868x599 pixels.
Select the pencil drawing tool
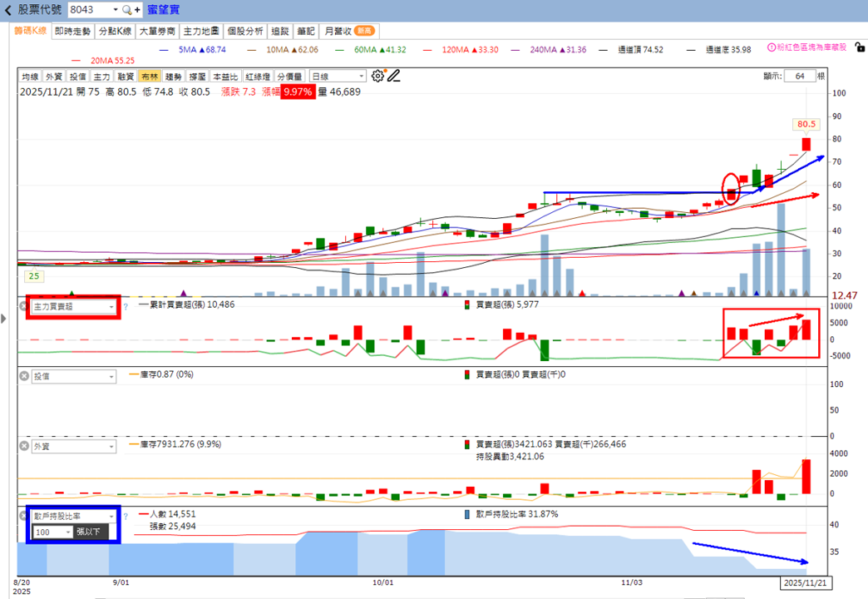coord(393,76)
